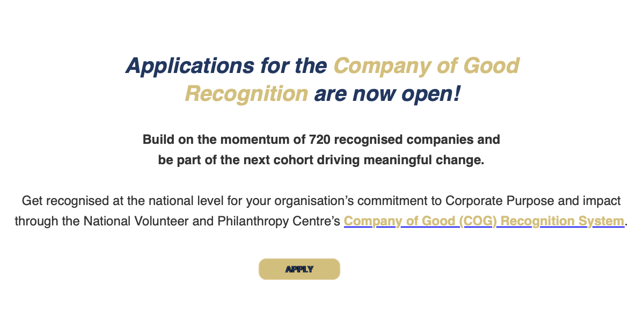
Task: Click the gold "Company of Good" heading text
Action: point(426,66)
